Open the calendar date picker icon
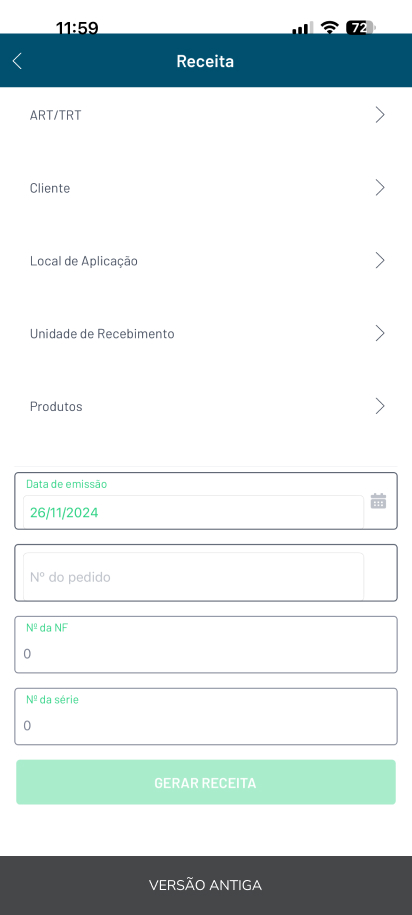This screenshot has height=915, width=412. [x=378, y=501]
